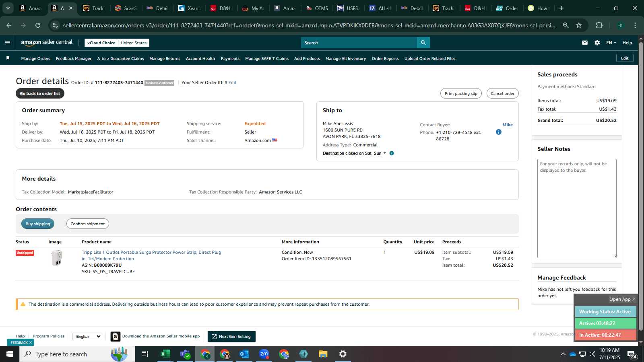Screen dimensions: 644x362
Task: Open Manage Returns menu item
Action: 165,59
